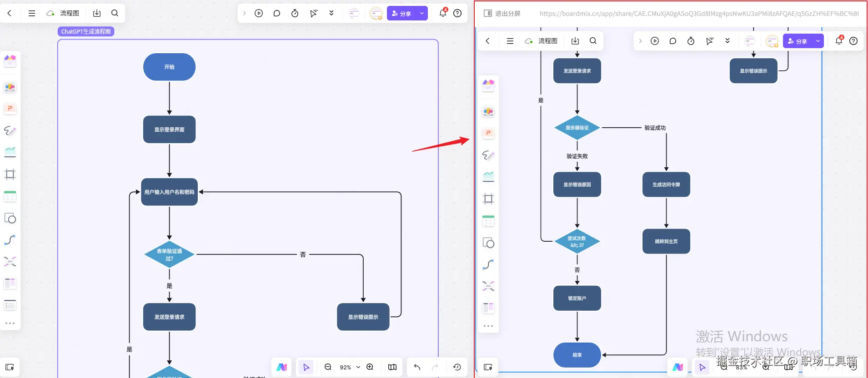The height and width of the screenshot is (378, 868).
Task: Go back using right pane back arrow
Action: 488,41
